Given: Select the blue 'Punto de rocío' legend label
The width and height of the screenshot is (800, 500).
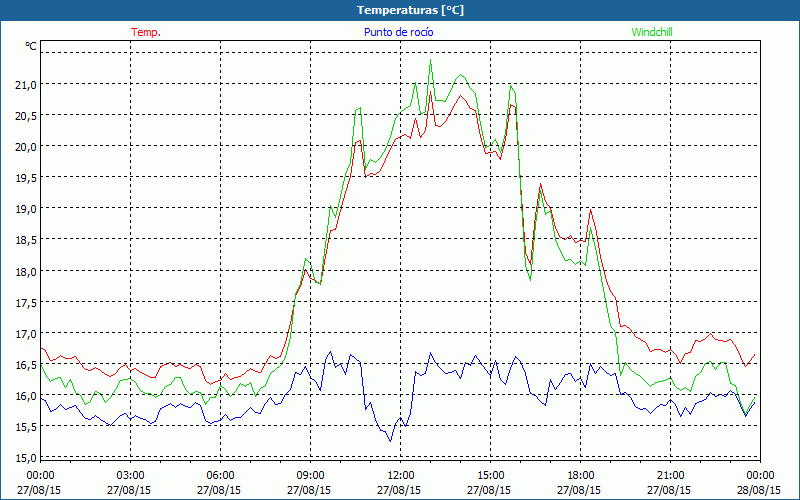Looking at the screenshot, I should [x=398, y=32].
